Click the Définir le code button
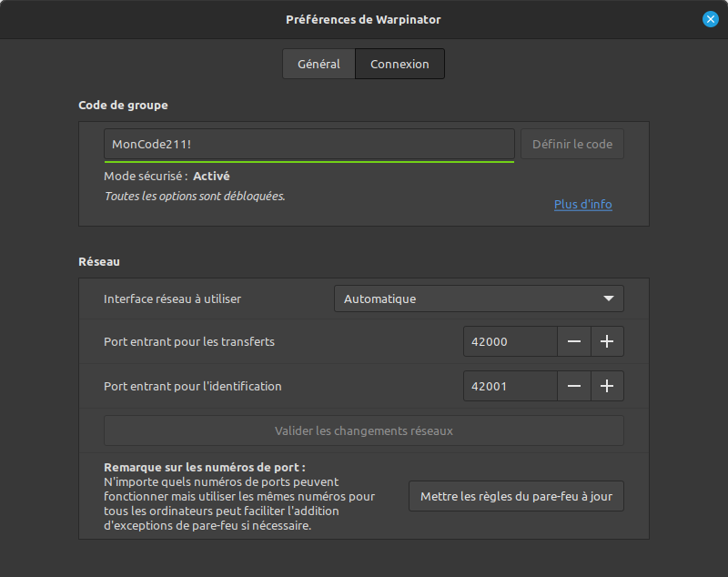Viewport: 728px width, 577px height. click(572, 145)
